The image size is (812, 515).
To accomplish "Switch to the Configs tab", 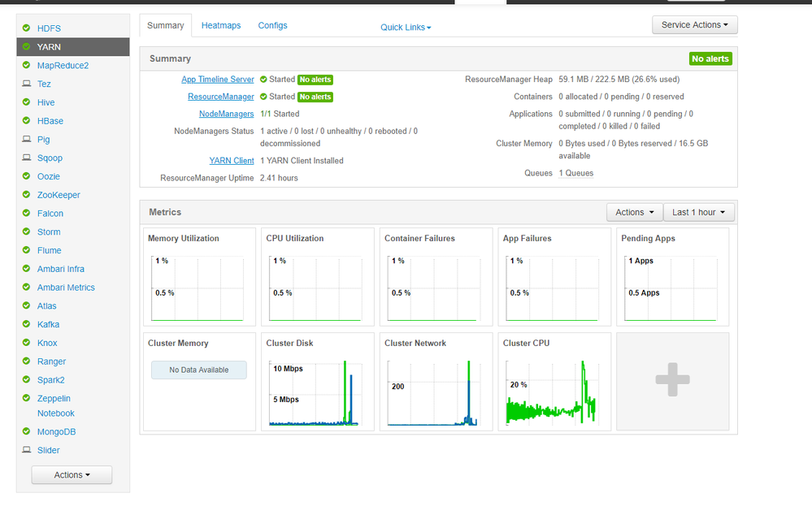I will coord(272,25).
